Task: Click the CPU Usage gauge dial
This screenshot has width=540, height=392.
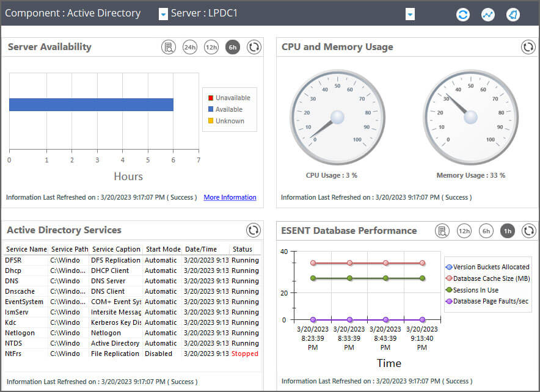Action: pyautogui.click(x=337, y=117)
